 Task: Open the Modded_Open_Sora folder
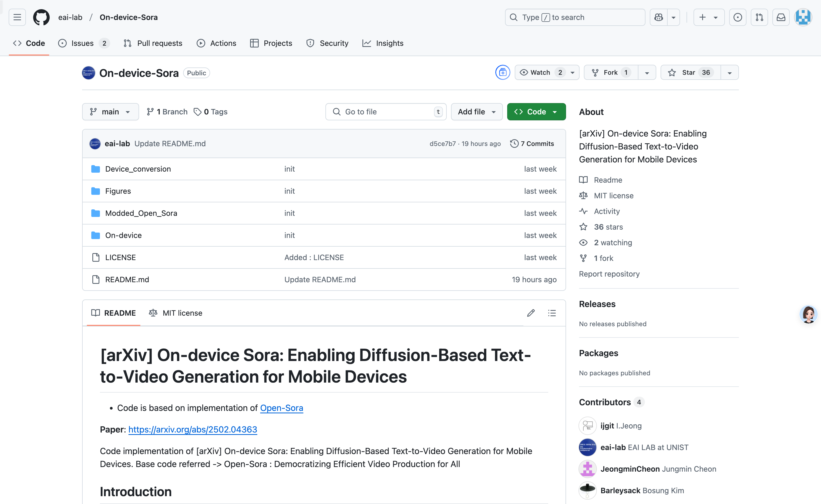pyautogui.click(x=141, y=213)
